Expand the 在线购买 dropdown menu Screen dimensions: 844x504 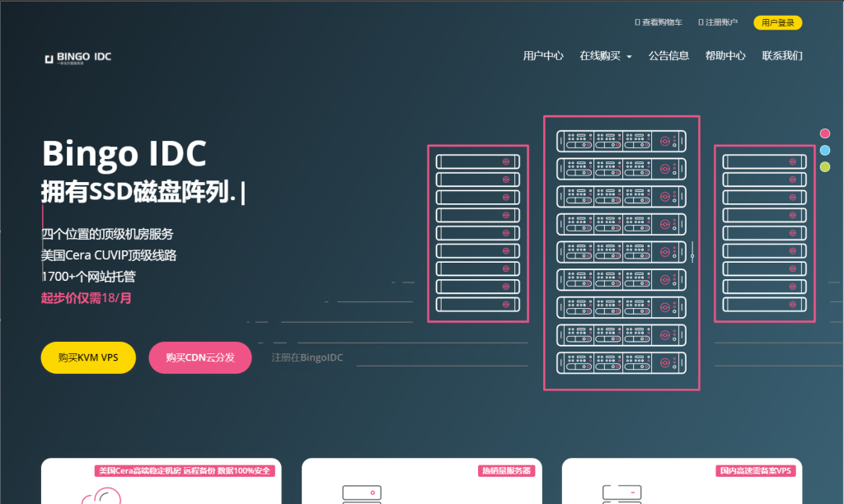(x=605, y=56)
